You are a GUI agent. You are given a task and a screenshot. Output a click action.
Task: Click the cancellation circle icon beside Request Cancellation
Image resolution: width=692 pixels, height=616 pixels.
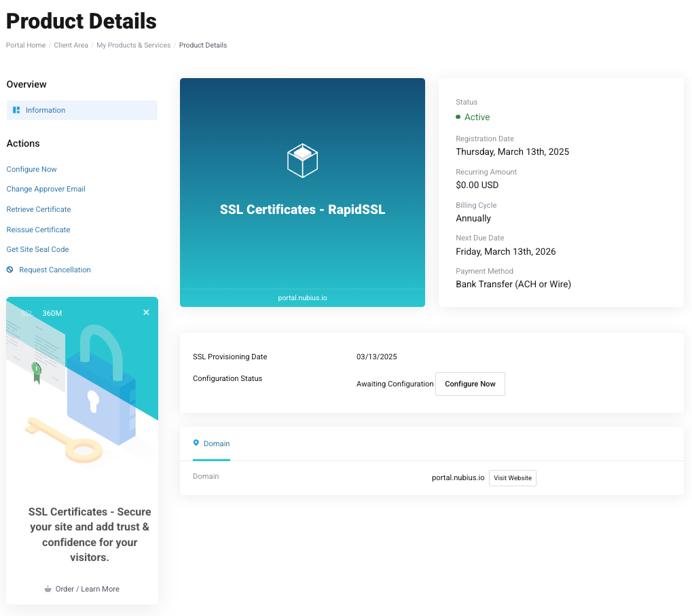[10, 270]
